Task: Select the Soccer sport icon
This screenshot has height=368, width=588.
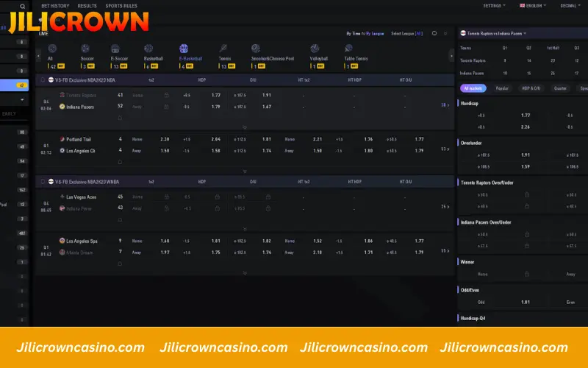Action: (87, 49)
